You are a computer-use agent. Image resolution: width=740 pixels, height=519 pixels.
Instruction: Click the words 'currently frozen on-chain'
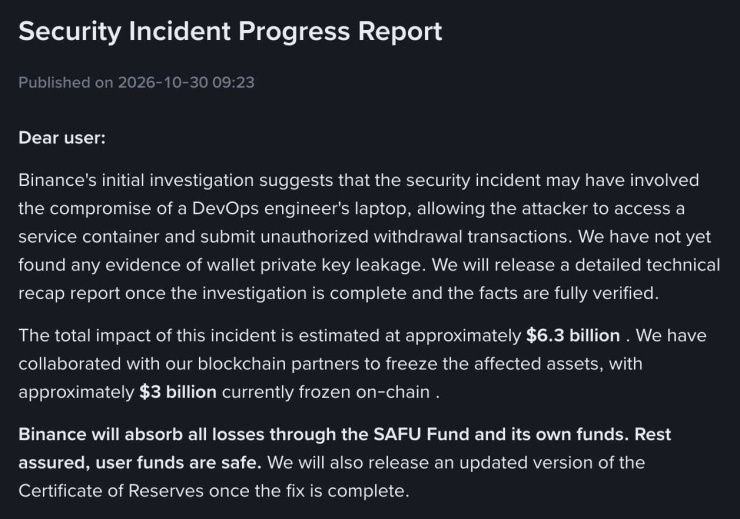(326, 392)
